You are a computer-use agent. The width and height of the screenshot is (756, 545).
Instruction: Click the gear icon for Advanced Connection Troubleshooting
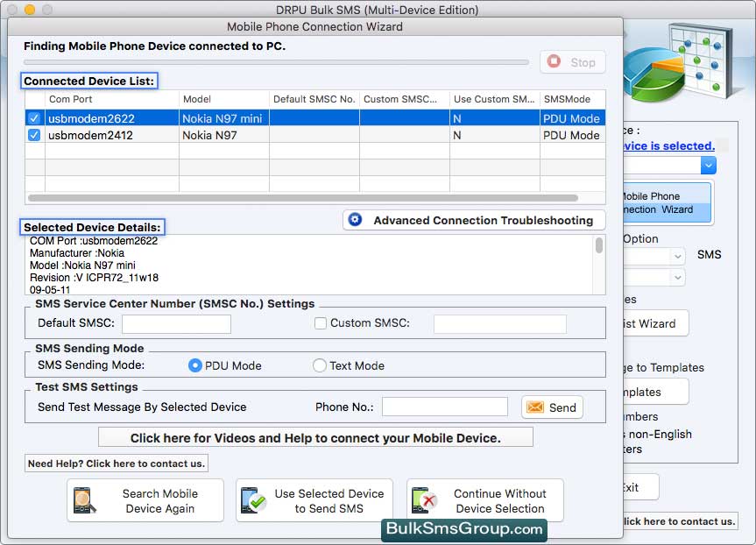tap(356, 220)
